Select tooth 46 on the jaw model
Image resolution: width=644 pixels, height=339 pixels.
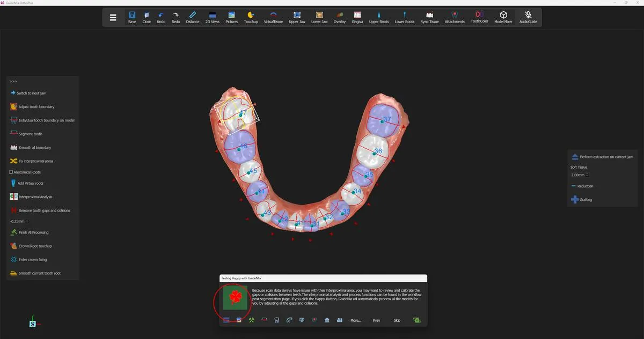(241, 146)
